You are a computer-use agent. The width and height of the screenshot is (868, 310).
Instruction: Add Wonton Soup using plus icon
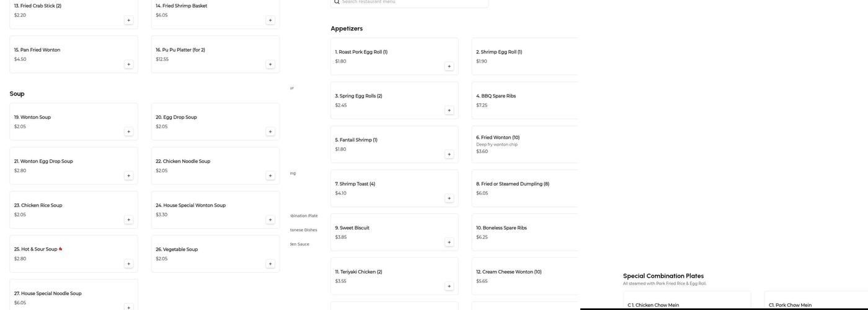tap(128, 131)
